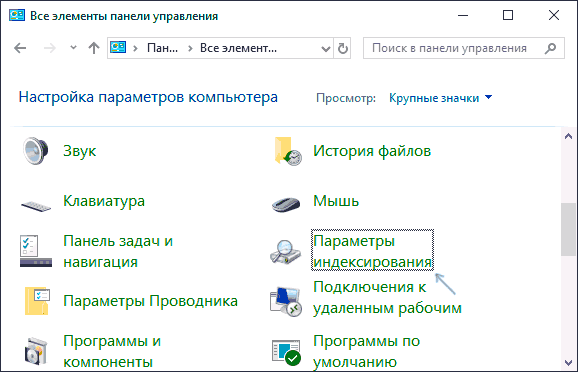The width and height of the screenshot is (578, 372).
Task: Open the Параметры Проводника folder icon
Action: coord(37,301)
